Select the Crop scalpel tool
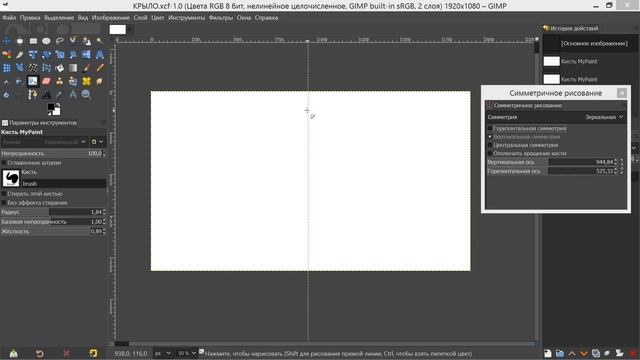 (x=20, y=54)
